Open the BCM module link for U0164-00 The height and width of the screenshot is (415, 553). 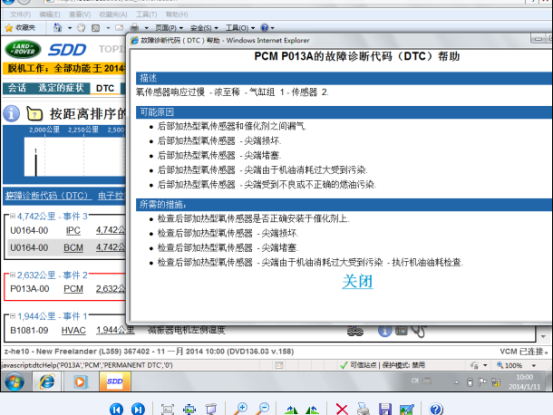73,248
